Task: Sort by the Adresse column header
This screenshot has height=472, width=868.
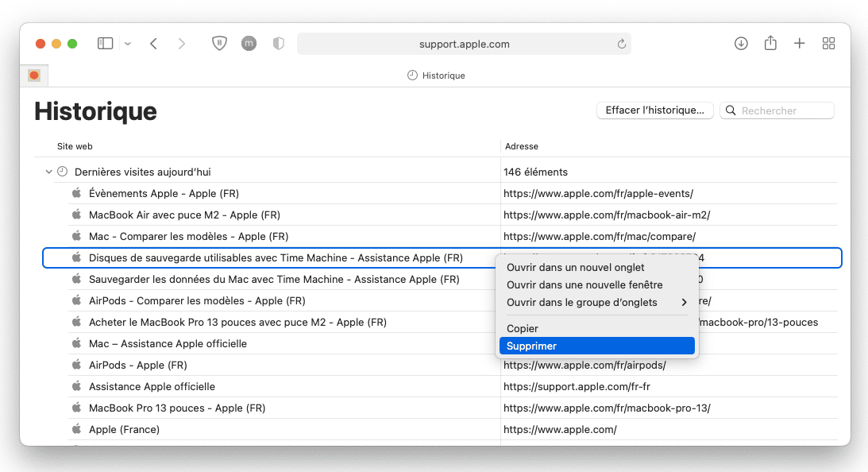Action: point(522,146)
